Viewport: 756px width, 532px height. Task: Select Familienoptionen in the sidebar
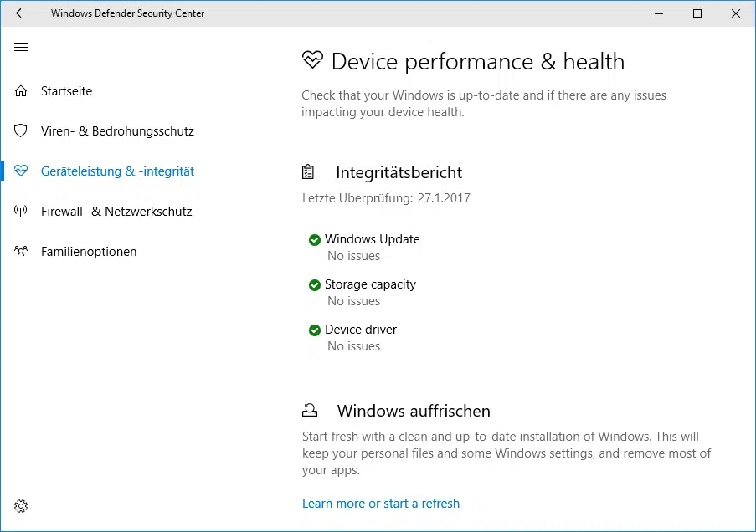click(89, 252)
